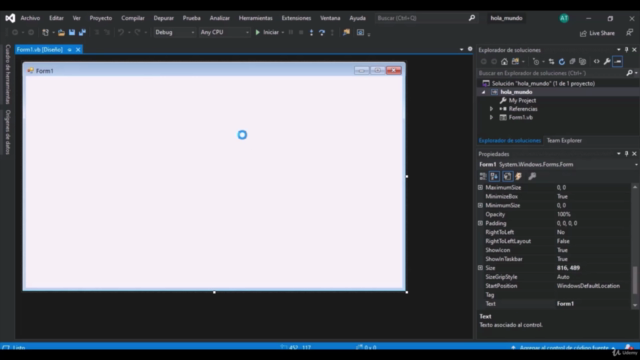The image size is (640, 360).
Task: Click the StartPosition value WindowsDefaultLocation
Action: tap(588, 286)
